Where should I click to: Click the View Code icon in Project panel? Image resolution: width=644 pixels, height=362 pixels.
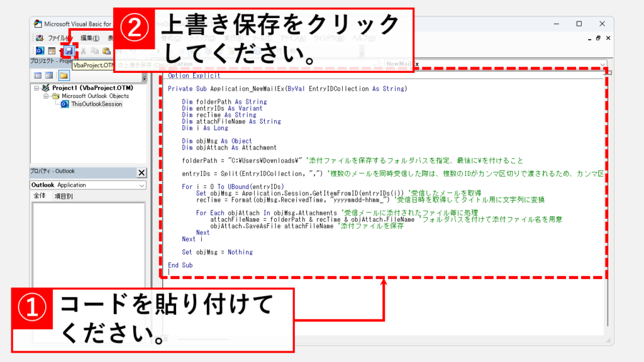(x=38, y=75)
